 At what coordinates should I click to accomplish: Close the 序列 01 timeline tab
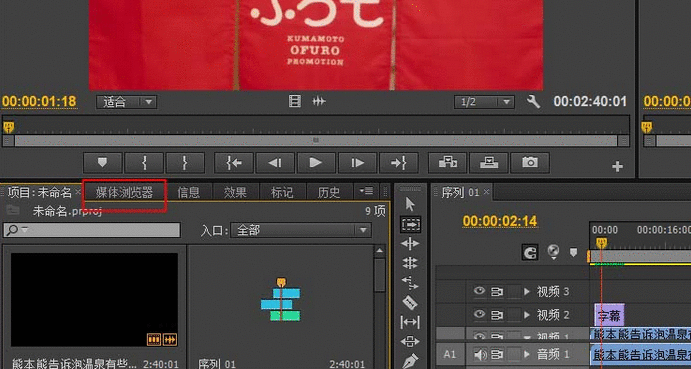pyautogui.click(x=487, y=192)
